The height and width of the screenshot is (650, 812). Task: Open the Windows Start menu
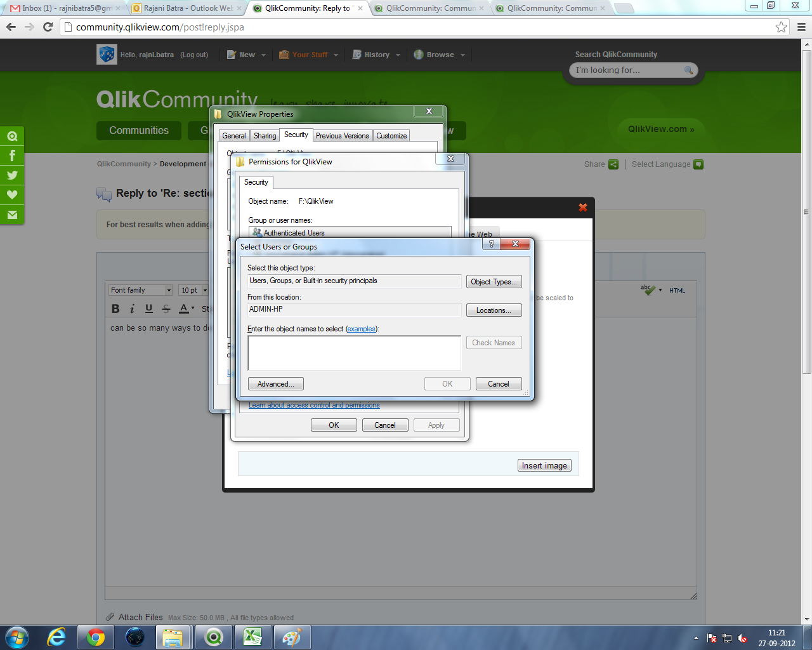[16, 637]
